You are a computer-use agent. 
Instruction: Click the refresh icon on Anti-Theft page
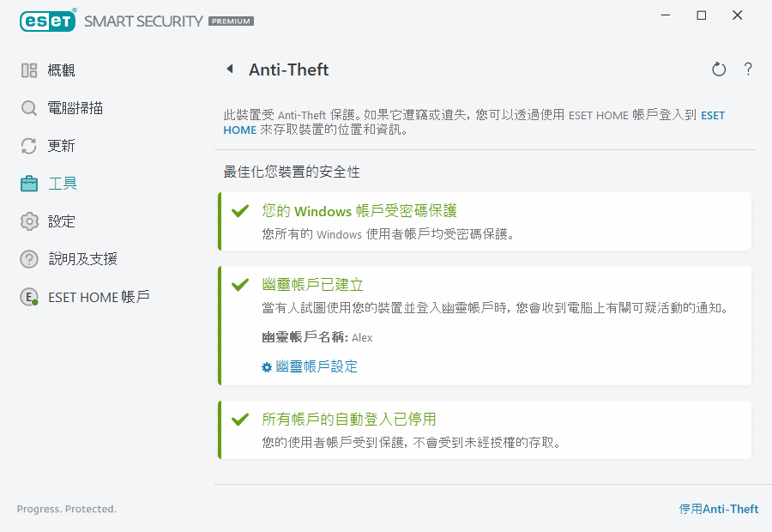(x=719, y=70)
